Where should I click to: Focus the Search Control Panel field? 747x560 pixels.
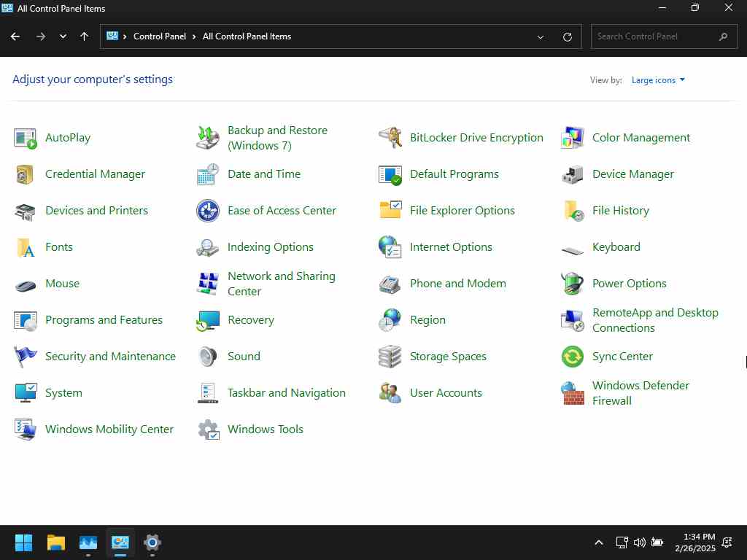(664, 36)
